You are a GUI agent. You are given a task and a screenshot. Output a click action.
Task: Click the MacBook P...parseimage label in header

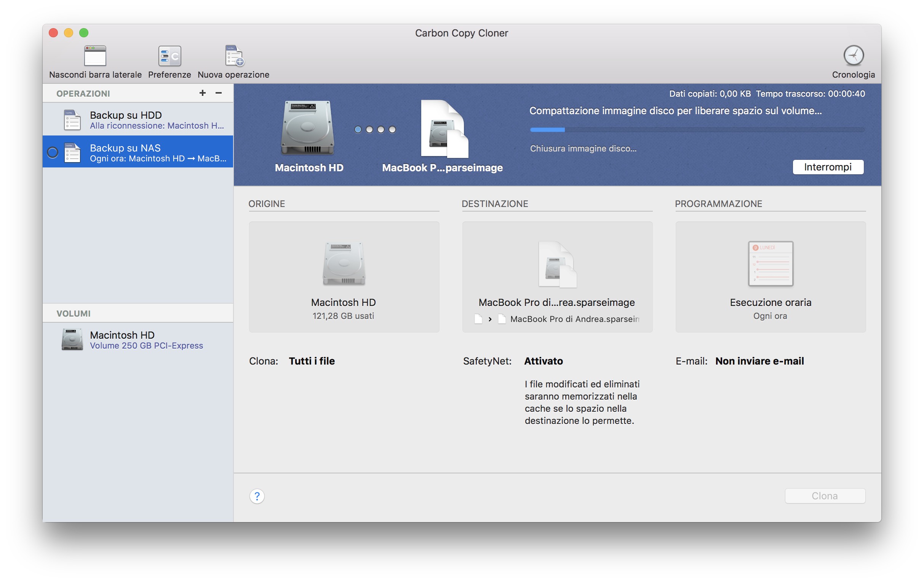coord(443,168)
